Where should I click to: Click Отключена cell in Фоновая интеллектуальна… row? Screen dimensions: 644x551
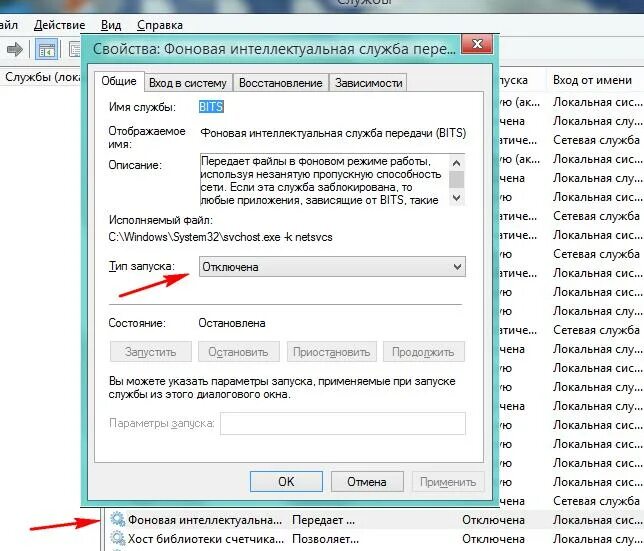coord(493,520)
